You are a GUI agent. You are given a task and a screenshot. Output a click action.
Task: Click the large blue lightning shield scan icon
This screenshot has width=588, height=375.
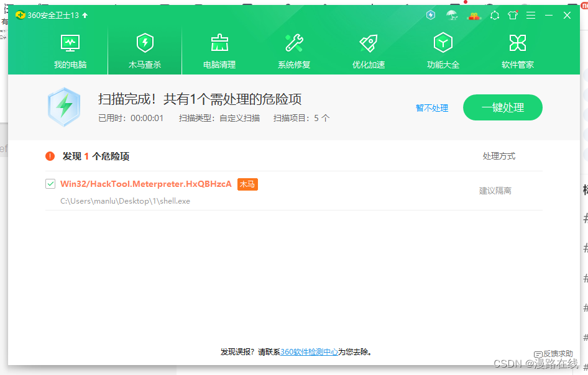click(x=64, y=107)
